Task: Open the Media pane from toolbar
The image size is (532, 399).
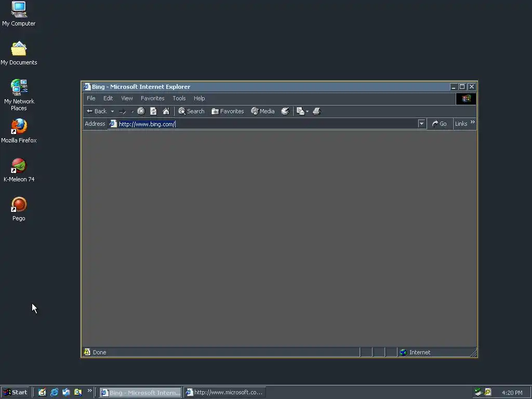Action: coord(262,111)
